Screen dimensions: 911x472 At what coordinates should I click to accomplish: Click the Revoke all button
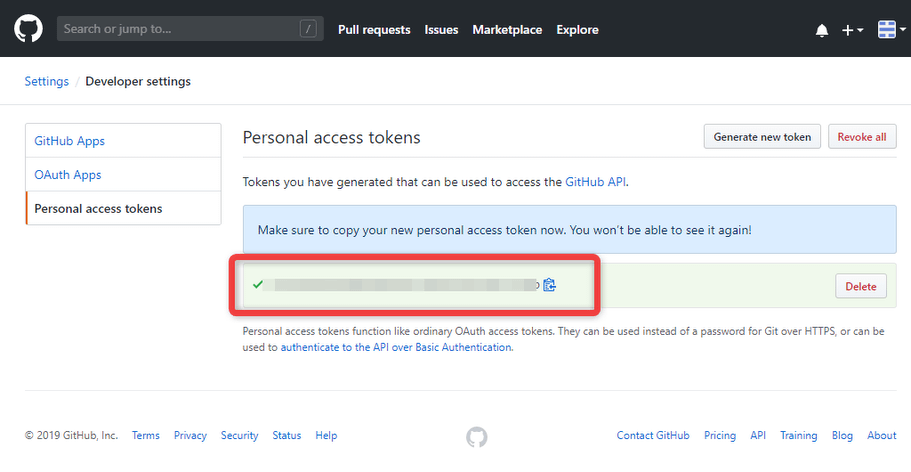862,137
